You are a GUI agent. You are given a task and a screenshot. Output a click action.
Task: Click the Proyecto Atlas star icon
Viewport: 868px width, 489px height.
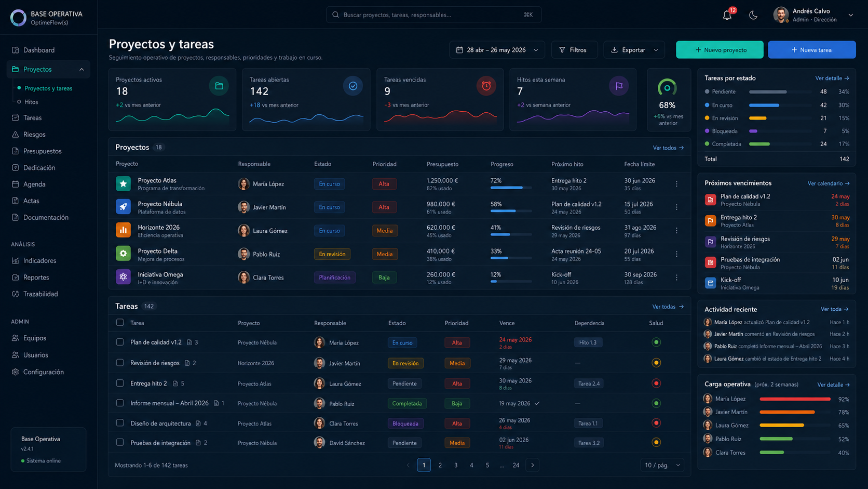coord(123,183)
